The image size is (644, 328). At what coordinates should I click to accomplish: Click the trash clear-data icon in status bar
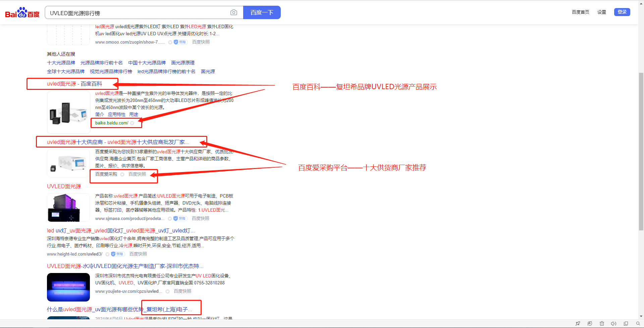pyautogui.click(x=602, y=324)
